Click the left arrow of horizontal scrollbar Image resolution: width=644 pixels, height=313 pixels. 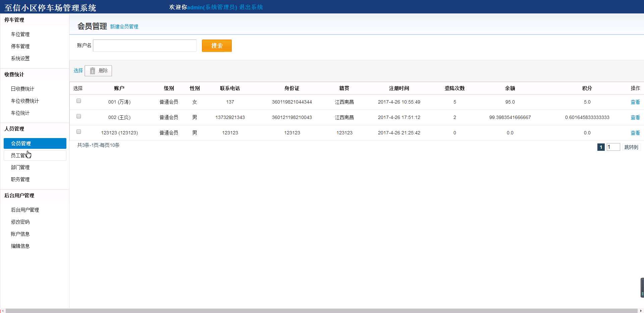pos(3,311)
